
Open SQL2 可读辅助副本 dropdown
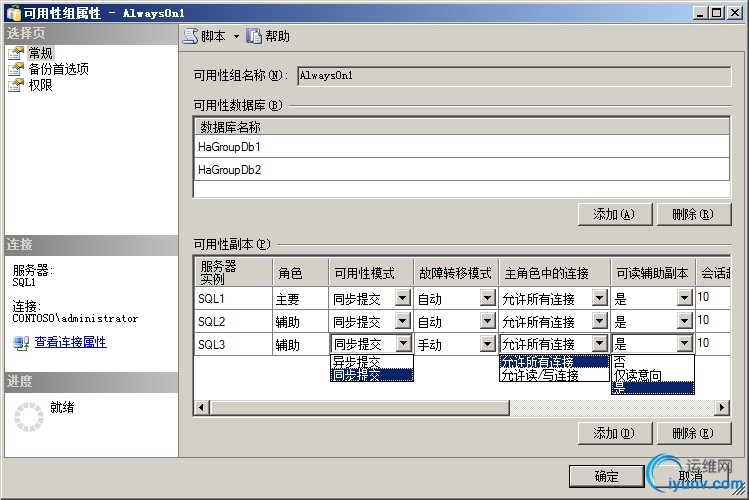[x=685, y=321]
